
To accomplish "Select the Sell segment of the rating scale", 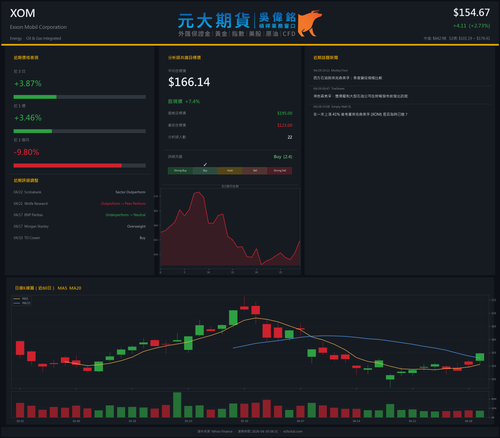I will (x=255, y=171).
